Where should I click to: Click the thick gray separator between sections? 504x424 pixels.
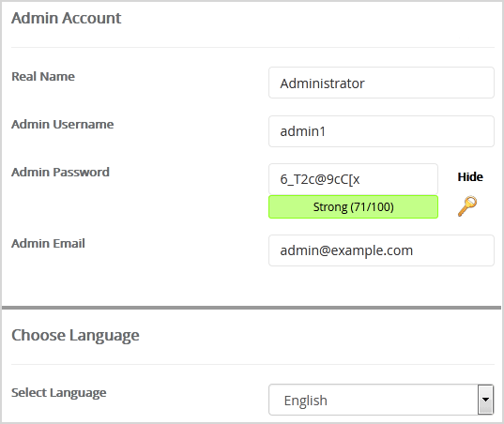[x=252, y=308]
